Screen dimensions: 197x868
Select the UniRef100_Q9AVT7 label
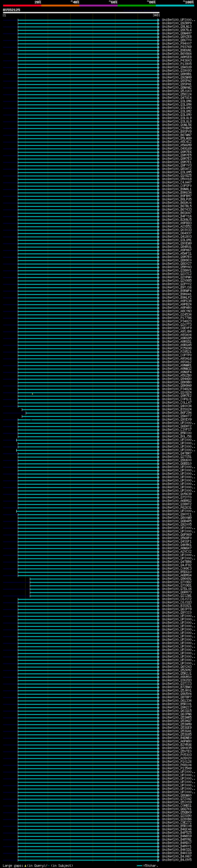pyautogui.click(x=177, y=416)
